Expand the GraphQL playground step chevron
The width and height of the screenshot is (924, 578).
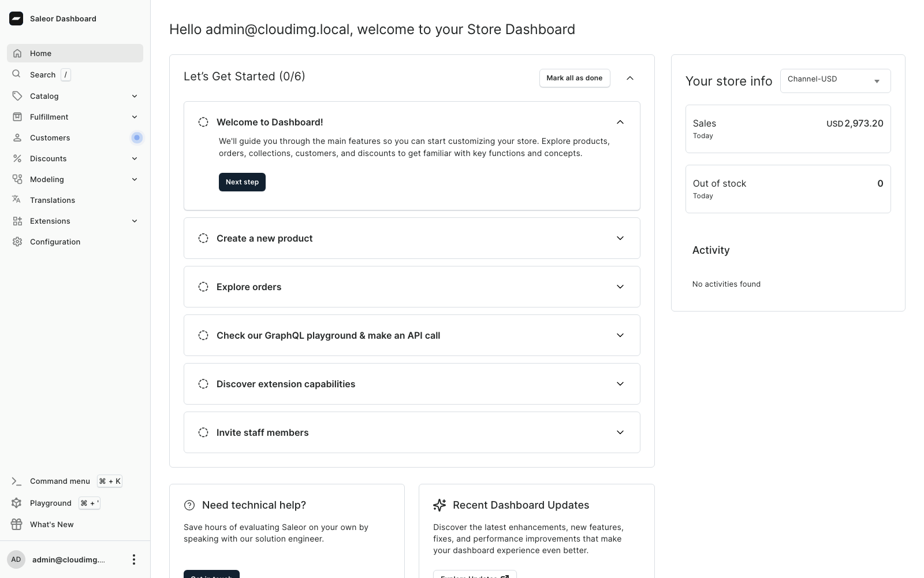point(620,335)
